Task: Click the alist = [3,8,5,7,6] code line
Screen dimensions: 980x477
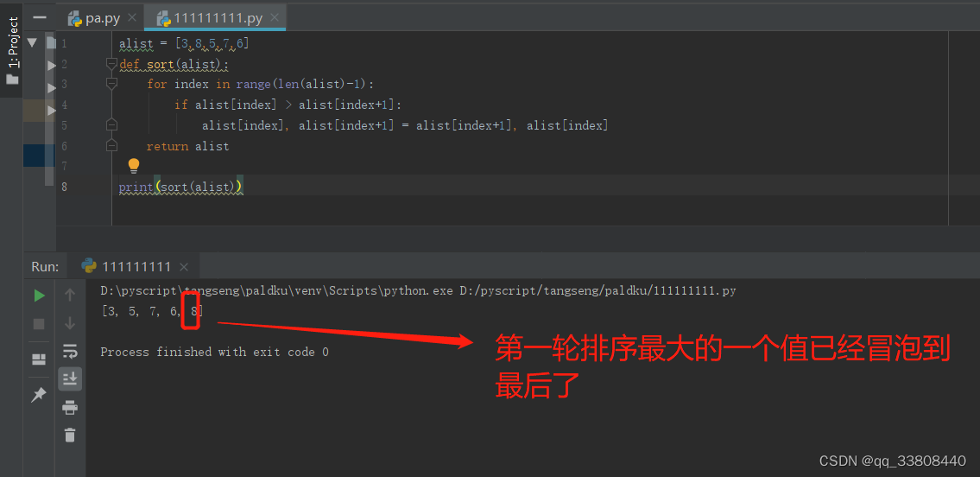Action: tap(185, 44)
